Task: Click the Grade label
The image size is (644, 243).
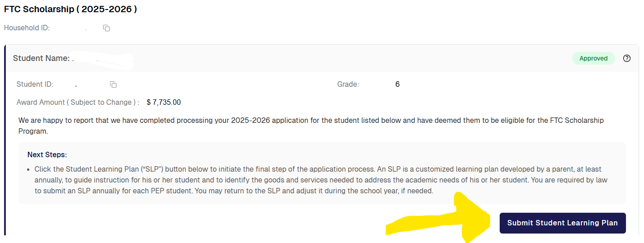Action: pyautogui.click(x=348, y=84)
